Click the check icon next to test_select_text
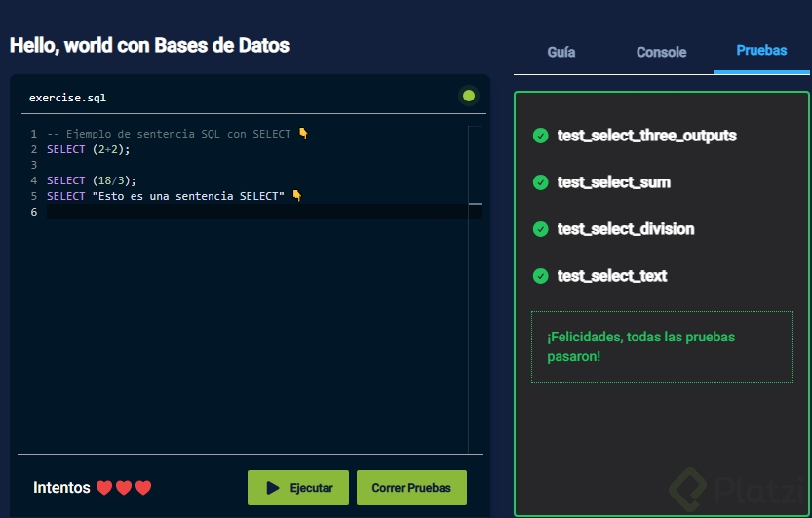 click(x=541, y=276)
